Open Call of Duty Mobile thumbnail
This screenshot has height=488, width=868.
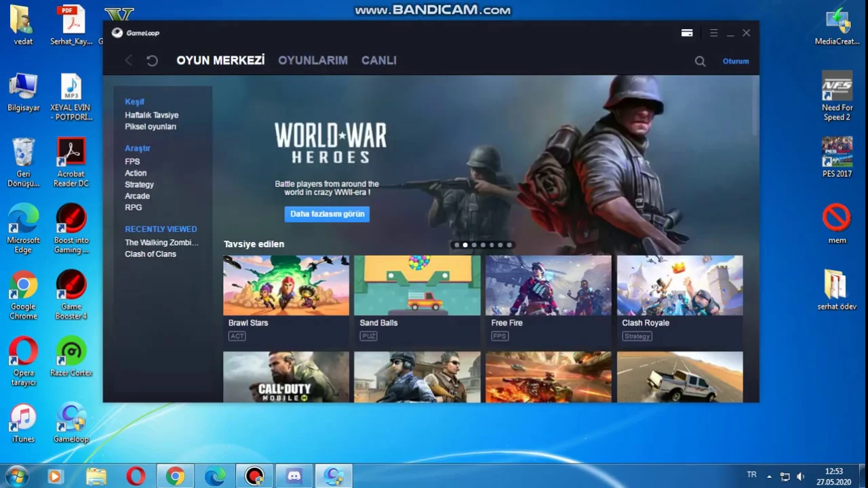[x=286, y=377]
